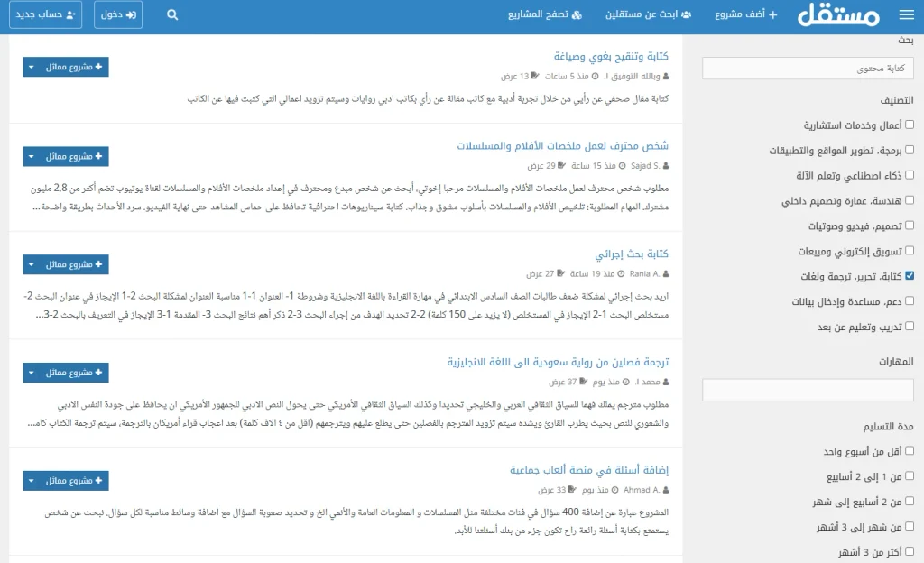Click مشروع مماثل for كتابة وتنقيح project
Image resolution: width=924 pixels, height=563 pixels.
pyautogui.click(x=74, y=67)
